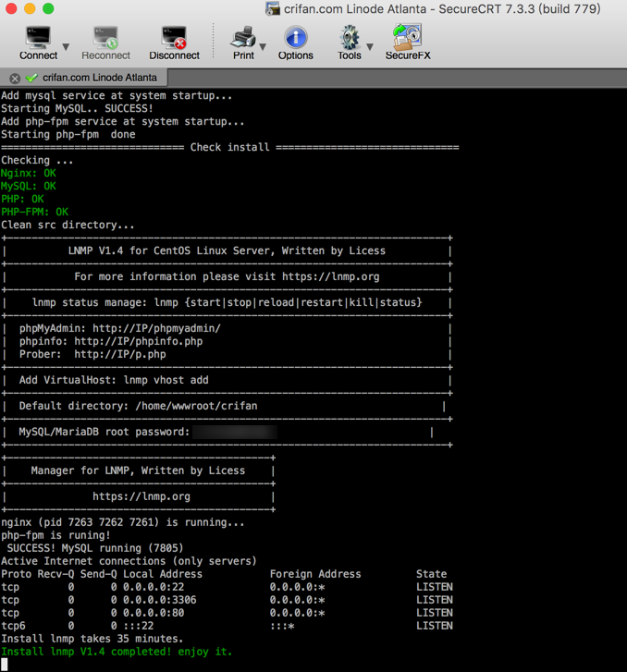Close the crifan.com Linode Atlanta tab
627x672 pixels.
[x=15, y=79]
